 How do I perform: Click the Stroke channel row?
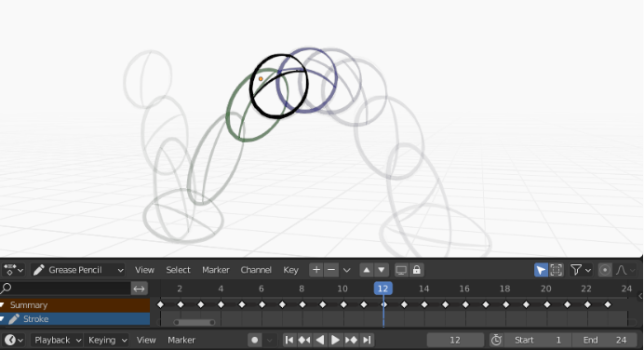point(74,318)
